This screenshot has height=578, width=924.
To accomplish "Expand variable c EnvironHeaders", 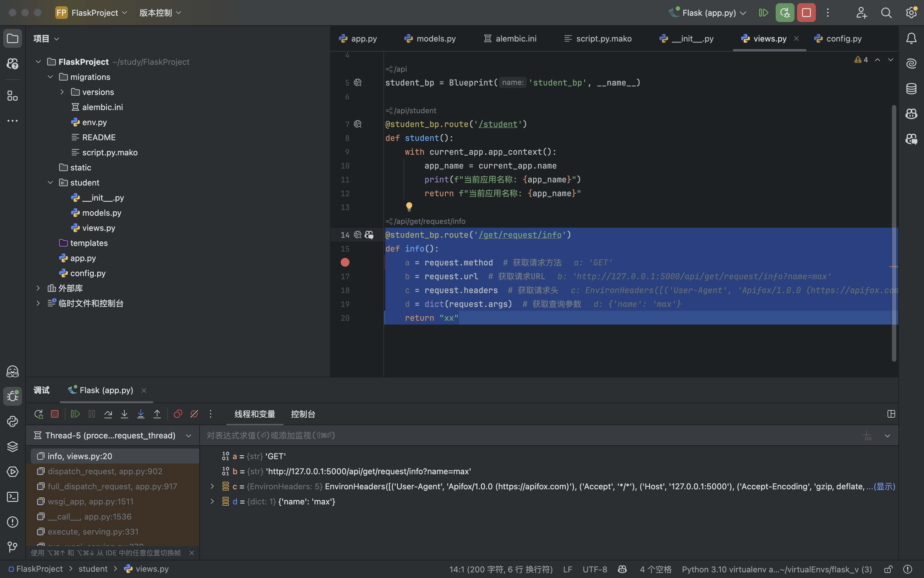I will click(212, 486).
